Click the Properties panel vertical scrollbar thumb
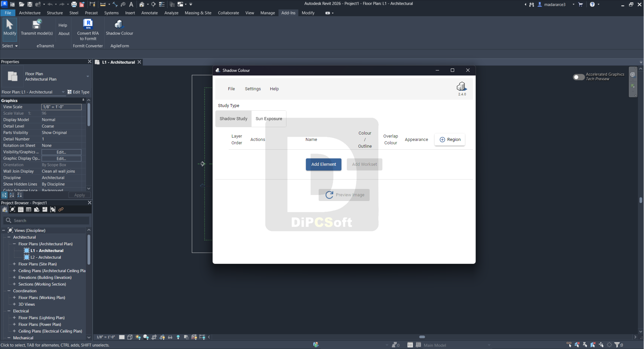644x349 pixels. point(89,115)
